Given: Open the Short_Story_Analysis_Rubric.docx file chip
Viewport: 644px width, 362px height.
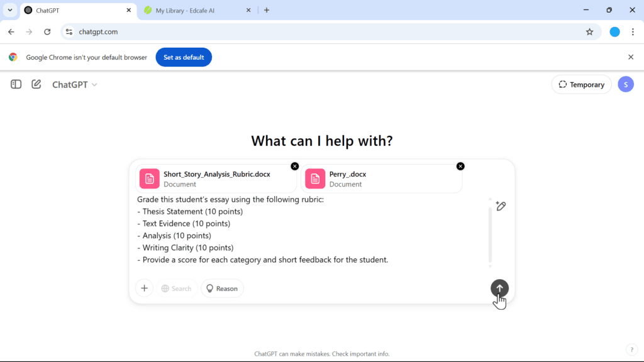Looking at the screenshot, I should [x=216, y=179].
